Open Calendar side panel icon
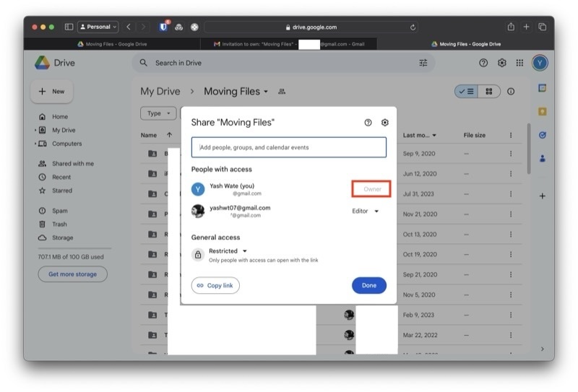 tap(543, 88)
